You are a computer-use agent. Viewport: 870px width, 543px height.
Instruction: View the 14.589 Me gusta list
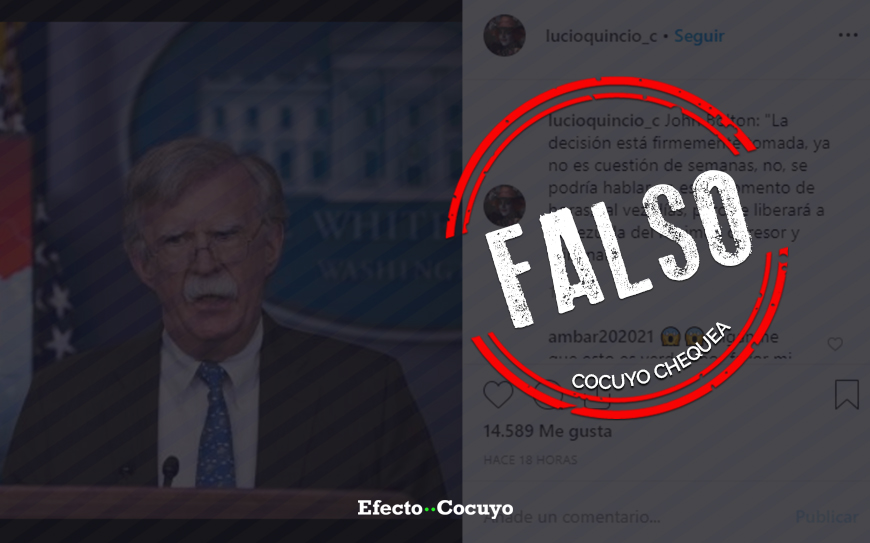click(x=548, y=431)
